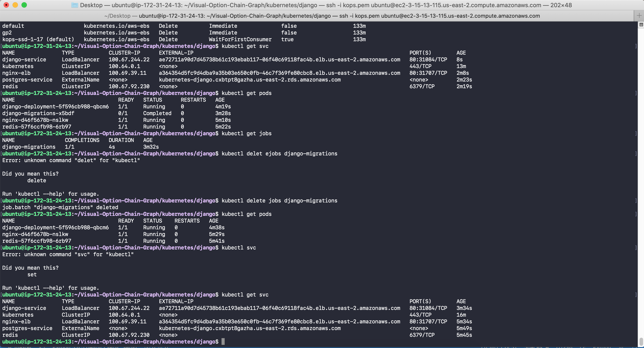Click the Desktop folder icon in title bar

pyautogui.click(x=75, y=5)
